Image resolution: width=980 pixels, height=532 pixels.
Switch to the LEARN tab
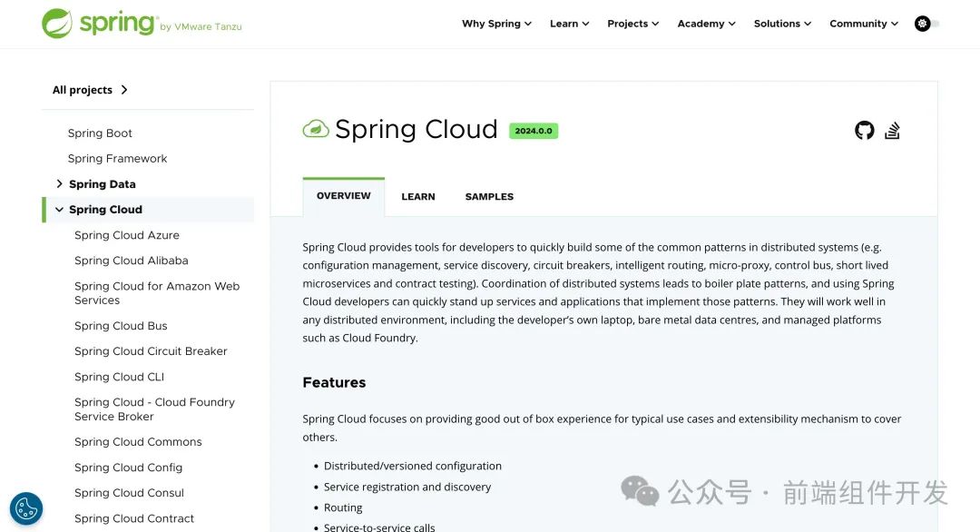[x=418, y=196]
